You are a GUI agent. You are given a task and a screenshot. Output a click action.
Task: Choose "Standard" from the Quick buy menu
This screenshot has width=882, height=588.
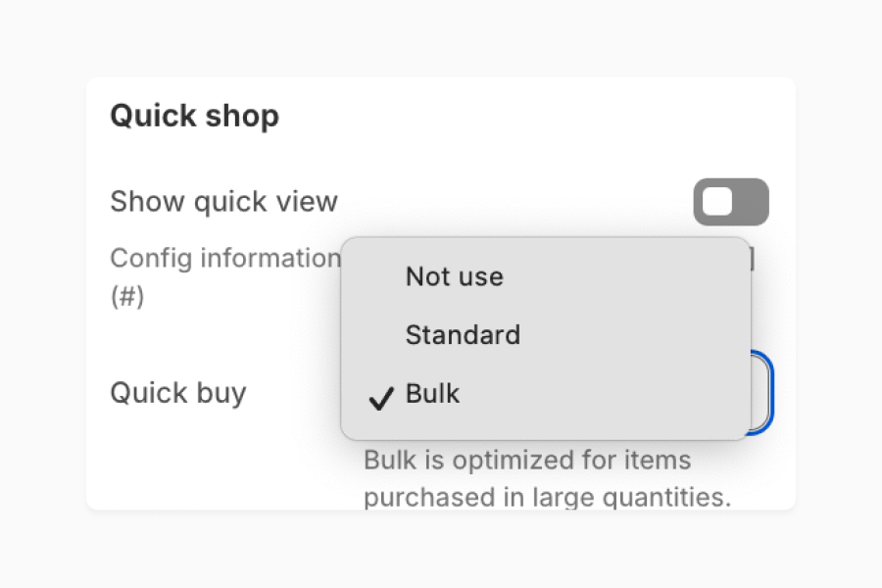pyautogui.click(x=463, y=335)
